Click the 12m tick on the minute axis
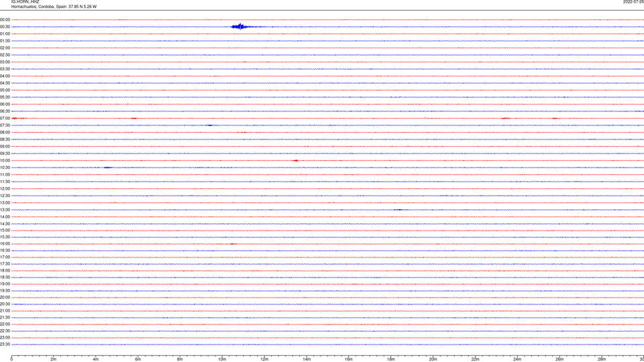644x362 pixels. click(x=264, y=359)
